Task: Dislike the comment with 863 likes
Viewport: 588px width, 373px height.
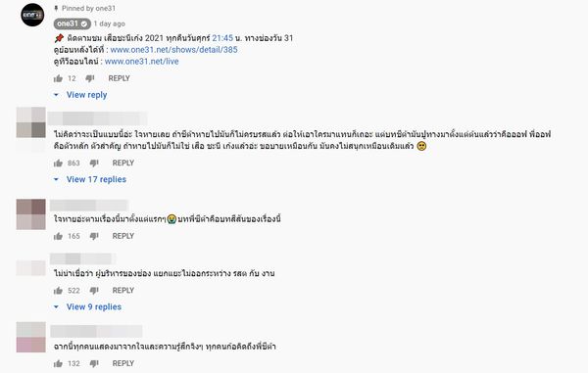Action: [x=94, y=163]
